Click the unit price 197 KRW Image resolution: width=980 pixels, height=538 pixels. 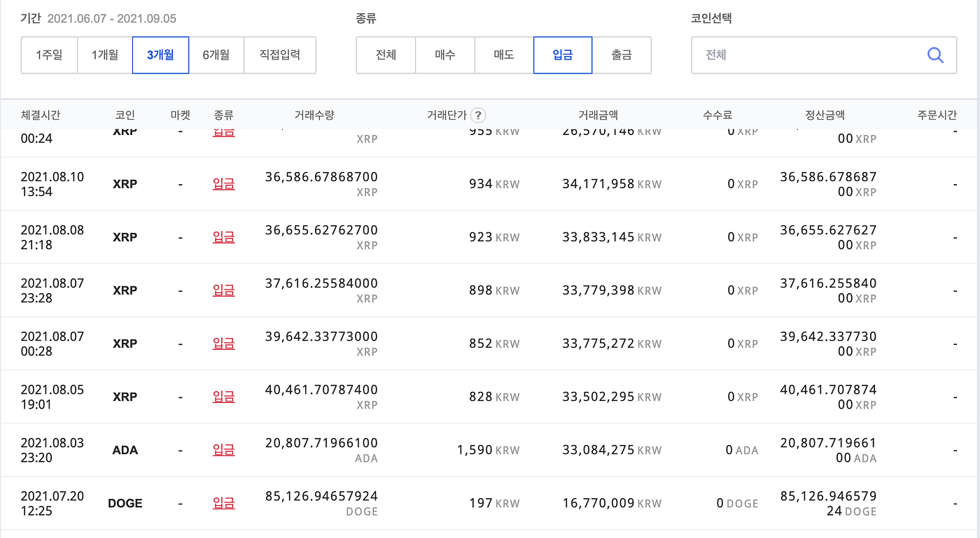pos(495,503)
